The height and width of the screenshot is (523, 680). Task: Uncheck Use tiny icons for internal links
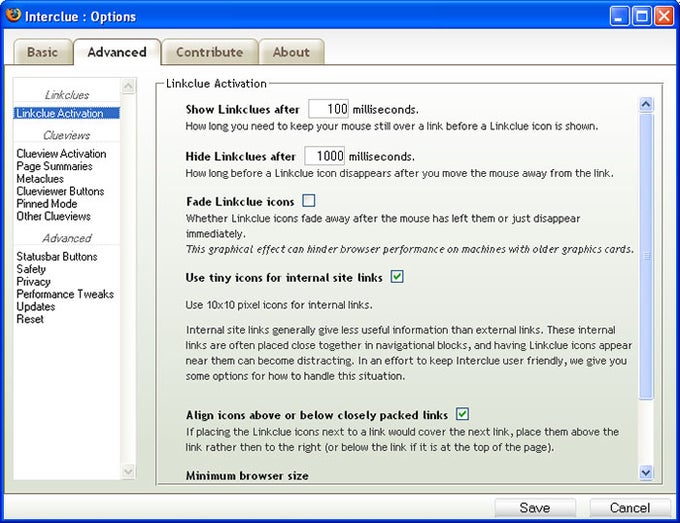[397, 277]
